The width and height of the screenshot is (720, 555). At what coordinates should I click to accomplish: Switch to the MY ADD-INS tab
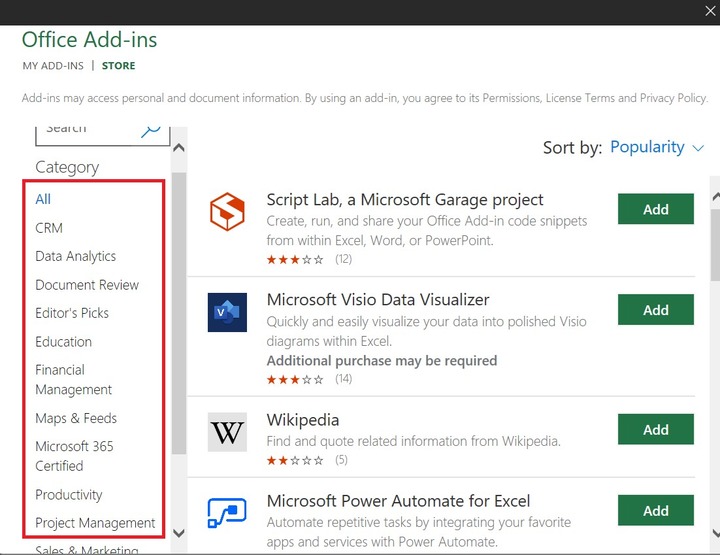[53, 66]
